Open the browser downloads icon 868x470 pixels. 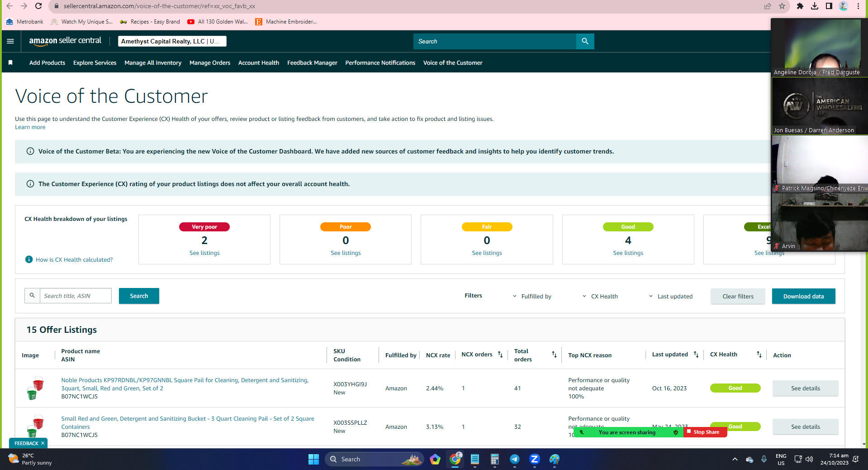815,6
